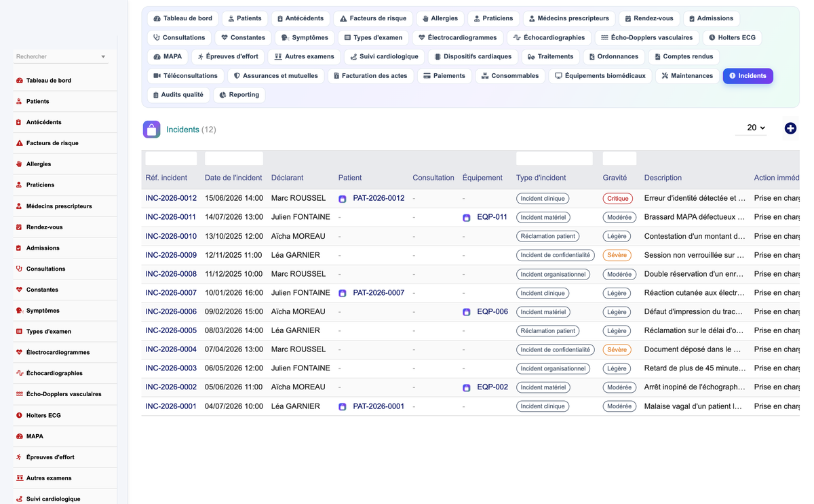Open Écho-Dopplers vasculaires in sidebar
The width and height of the screenshot is (814, 504).
click(x=65, y=394)
